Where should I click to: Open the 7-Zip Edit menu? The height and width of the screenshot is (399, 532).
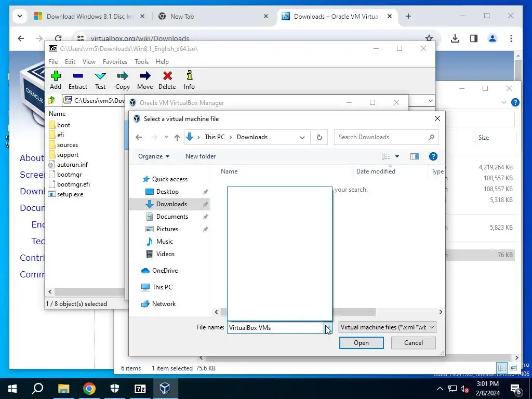point(70,62)
